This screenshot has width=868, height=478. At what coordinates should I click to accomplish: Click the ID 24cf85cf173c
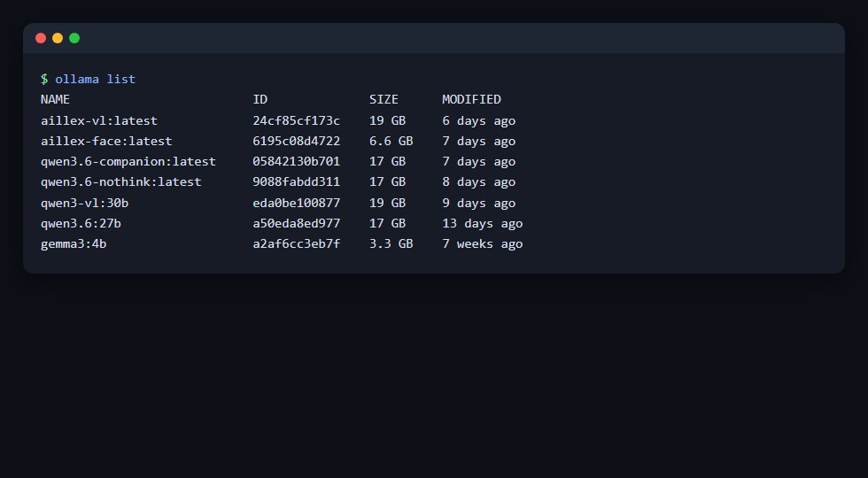point(297,120)
